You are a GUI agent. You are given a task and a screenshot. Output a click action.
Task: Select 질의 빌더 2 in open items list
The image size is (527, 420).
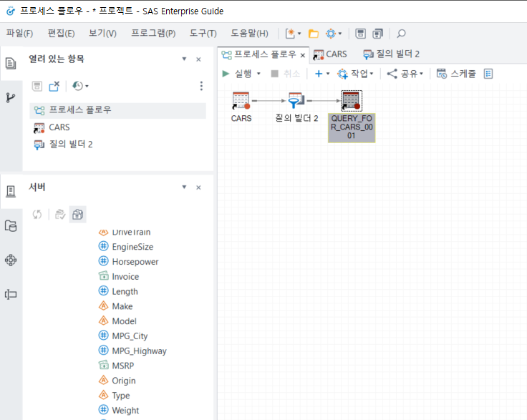(63, 145)
